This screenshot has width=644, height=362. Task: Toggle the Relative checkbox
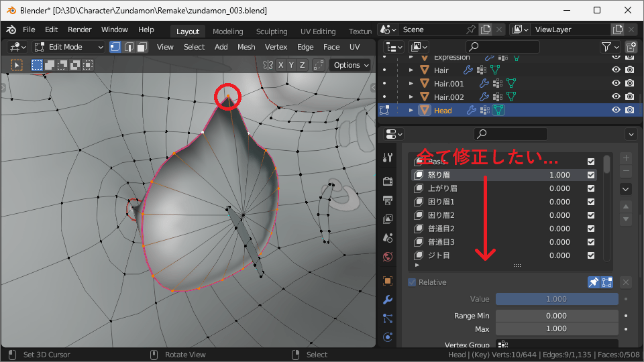(x=412, y=282)
